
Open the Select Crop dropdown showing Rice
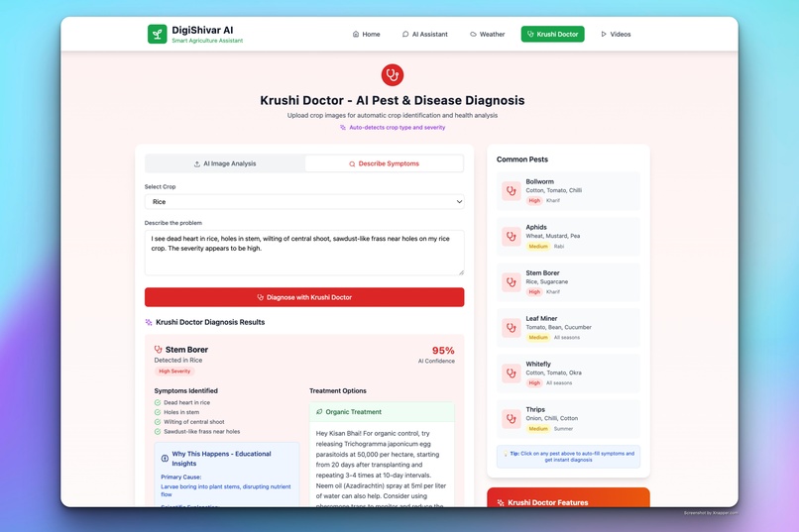304,202
